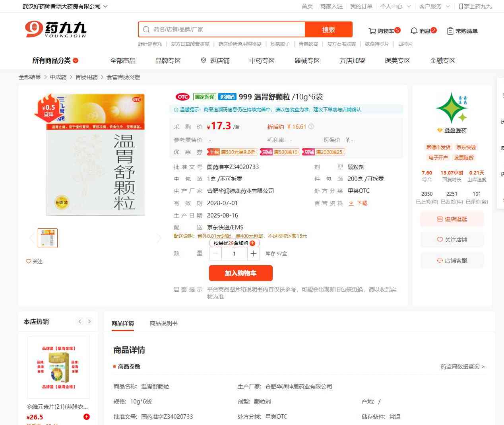Download the first-sale documents
Viewport: 504px width, 425px height.
(x=358, y=203)
